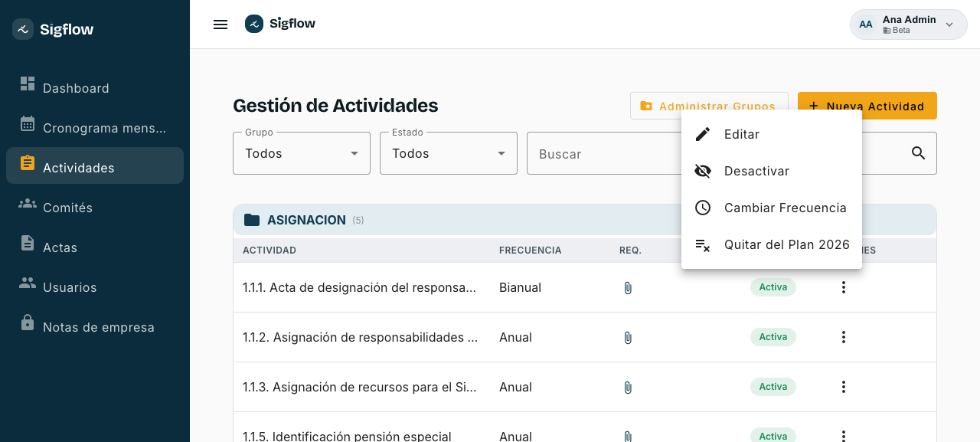The image size is (980, 442).
Task: Navigate to Comités
Action: tap(95, 207)
